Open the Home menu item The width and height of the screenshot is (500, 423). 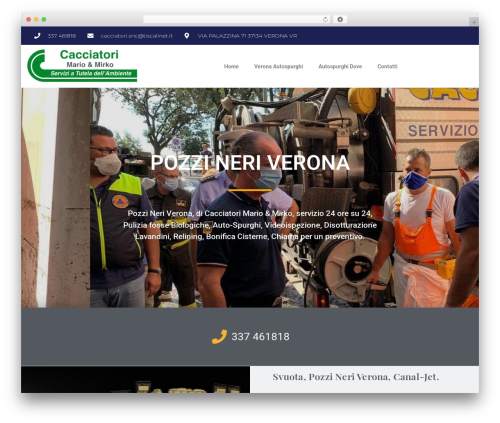tap(231, 66)
